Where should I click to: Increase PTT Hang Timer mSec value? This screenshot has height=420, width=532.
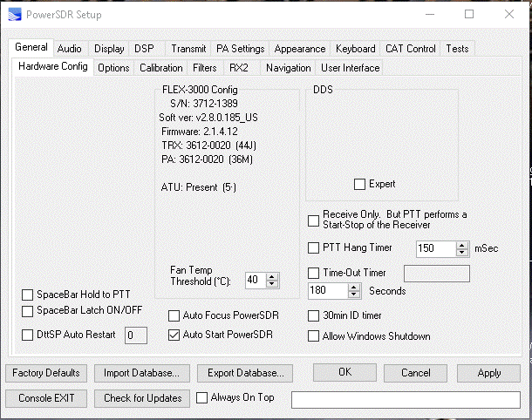click(x=461, y=246)
